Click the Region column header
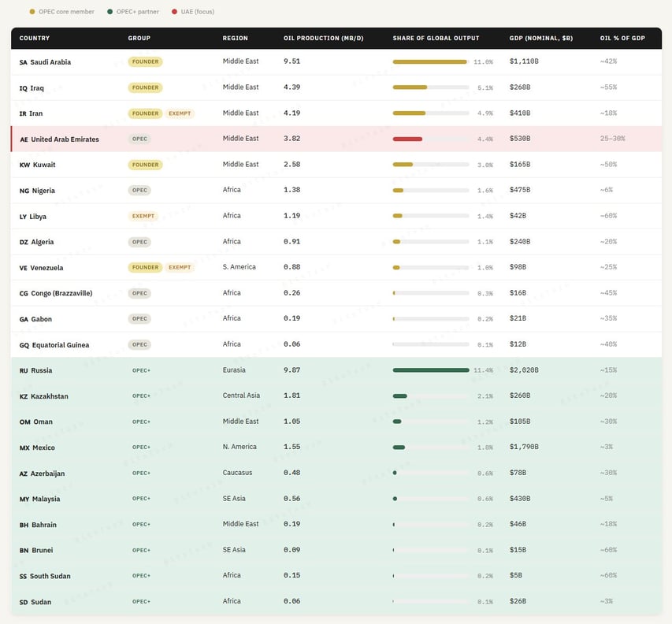 tap(235, 38)
